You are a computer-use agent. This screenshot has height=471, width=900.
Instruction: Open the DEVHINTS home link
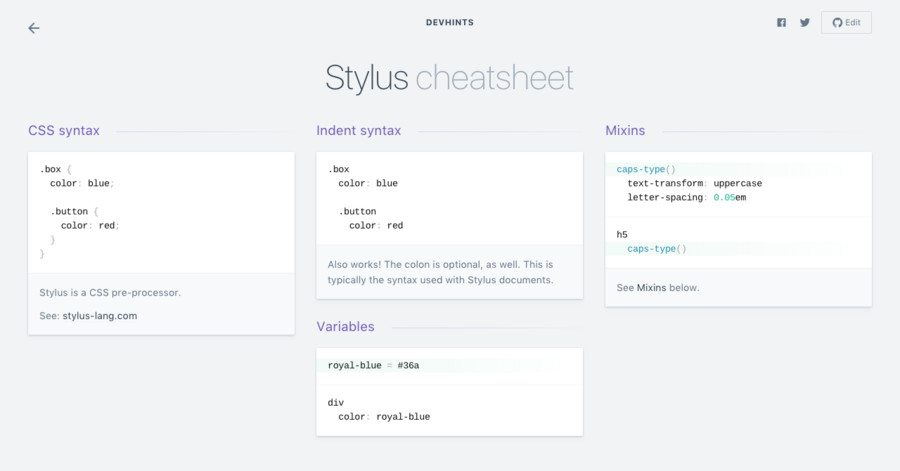(450, 22)
